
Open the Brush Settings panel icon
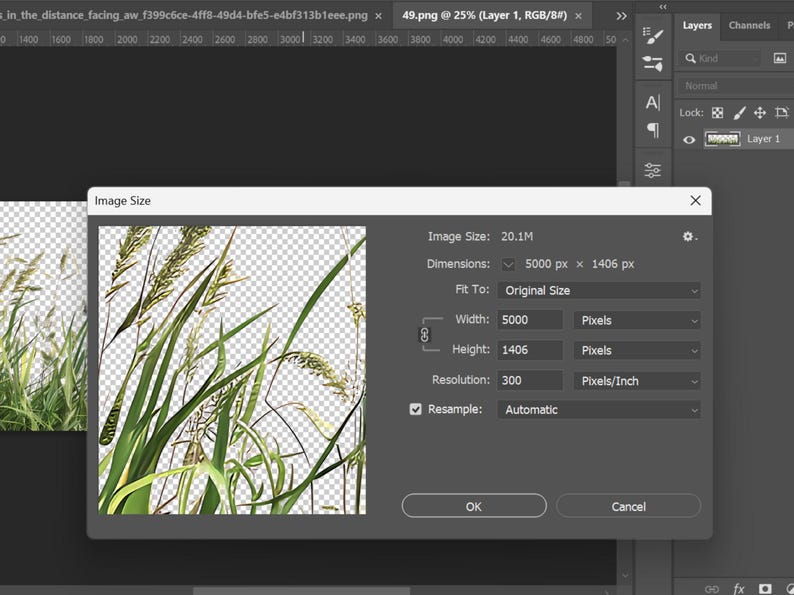(x=653, y=36)
